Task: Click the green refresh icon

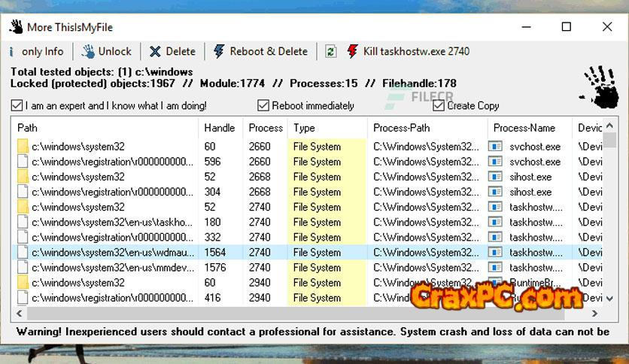Action: coord(330,52)
